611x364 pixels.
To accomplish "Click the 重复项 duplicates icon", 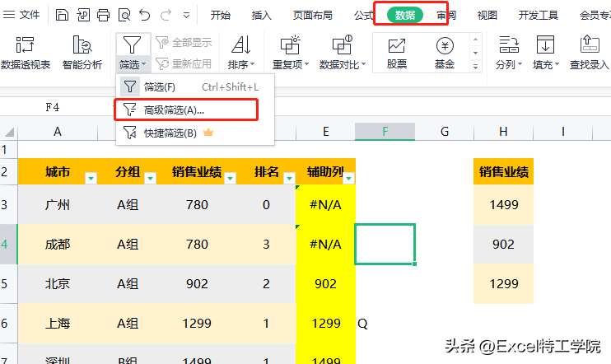I will tap(291, 44).
